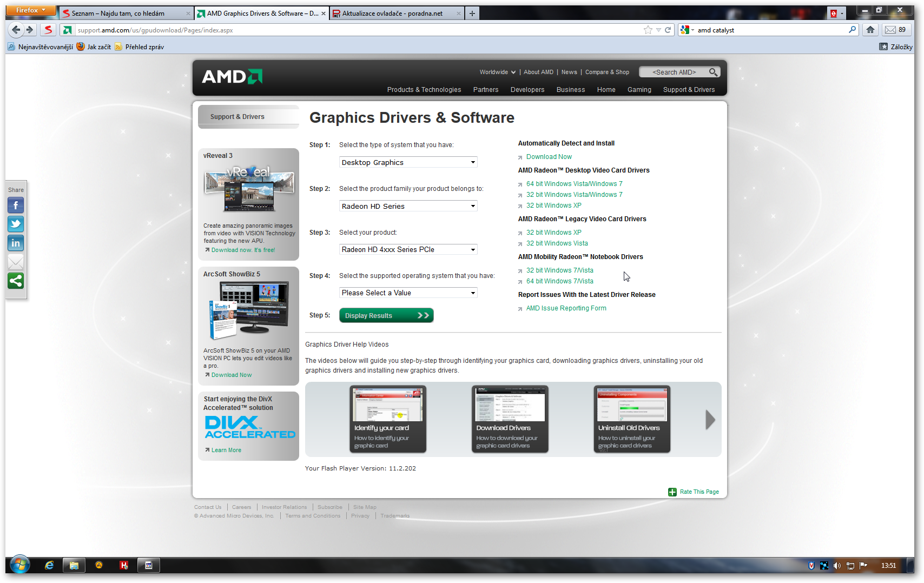The width and height of the screenshot is (924, 583).
Task: Open the green ShareThis icon
Action: (x=16, y=281)
